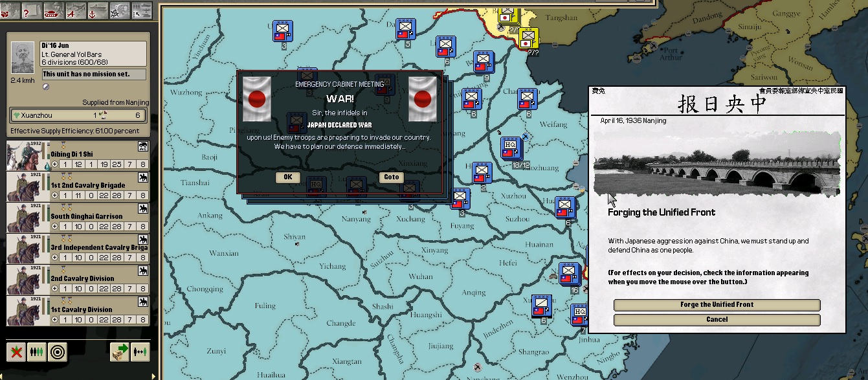The image size is (868, 380).
Task: Click armored car badge on Qibing Di 1 Shi
Action: pyautogui.click(x=142, y=147)
